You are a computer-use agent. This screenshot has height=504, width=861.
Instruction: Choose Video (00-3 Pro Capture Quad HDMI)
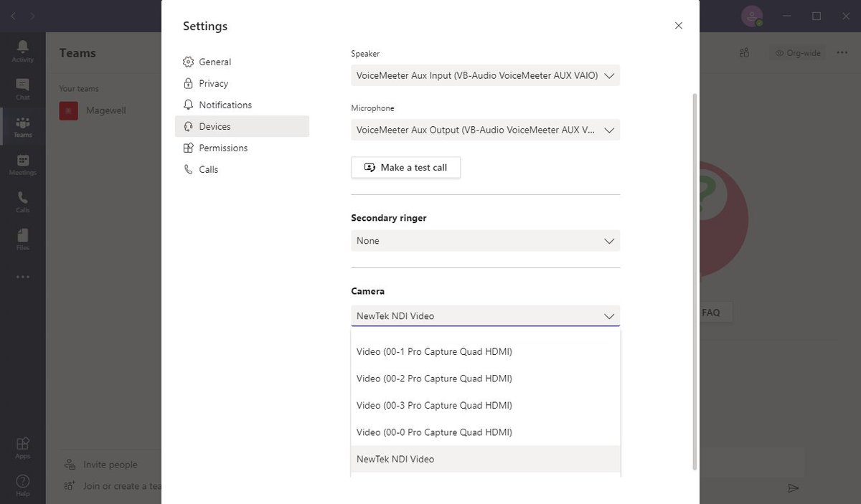click(485, 405)
